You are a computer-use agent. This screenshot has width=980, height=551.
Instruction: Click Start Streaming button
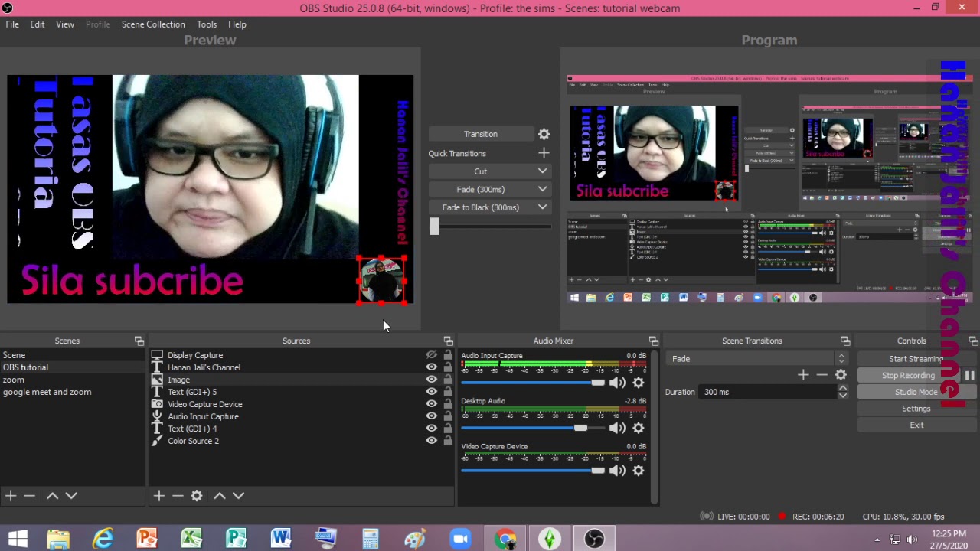tap(916, 359)
